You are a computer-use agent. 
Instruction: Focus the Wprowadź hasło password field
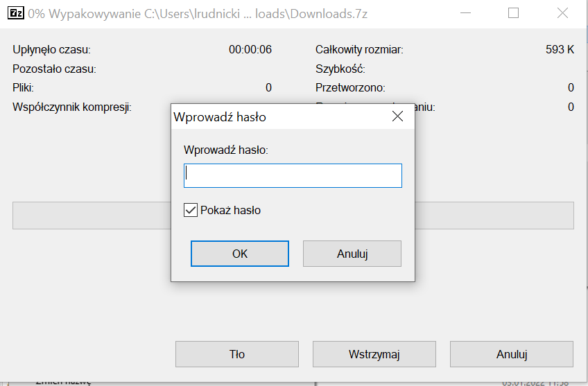coord(293,175)
